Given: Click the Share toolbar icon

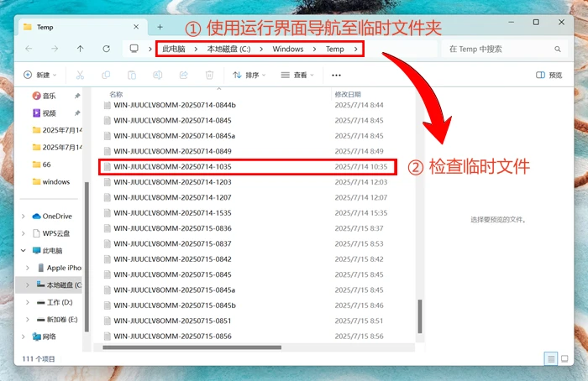Looking at the screenshot, I should 183,75.
